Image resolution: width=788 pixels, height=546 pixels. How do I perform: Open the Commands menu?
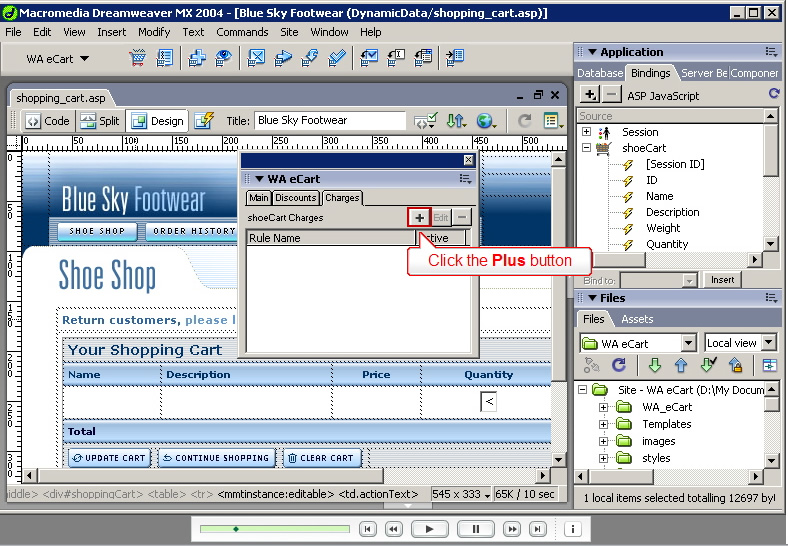pyautogui.click(x=242, y=32)
